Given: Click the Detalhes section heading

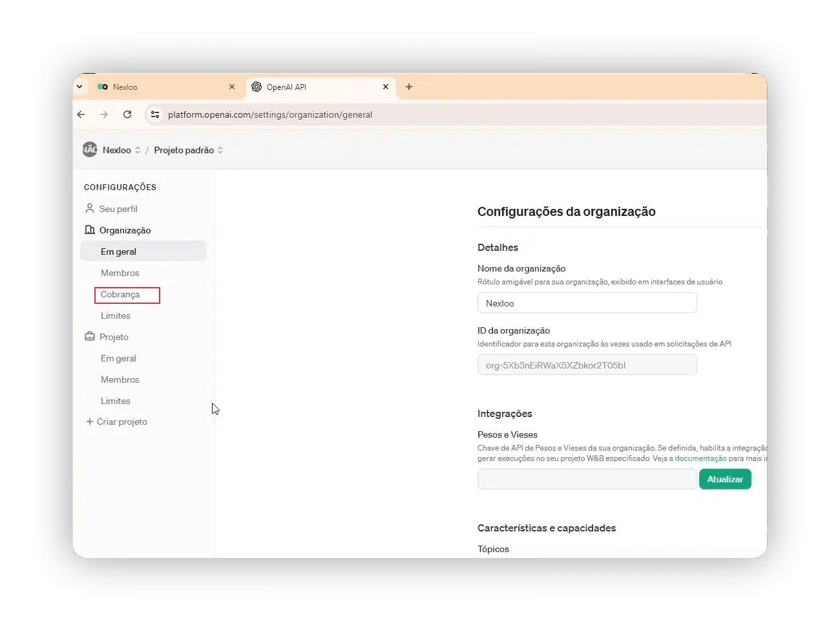Looking at the screenshot, I should [x=498, y=248].
